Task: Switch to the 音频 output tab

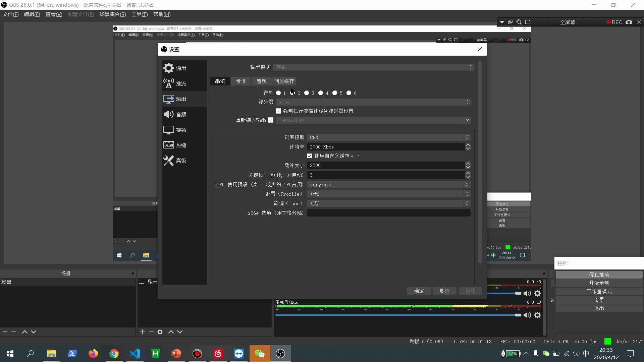Action: pos(262,81)
